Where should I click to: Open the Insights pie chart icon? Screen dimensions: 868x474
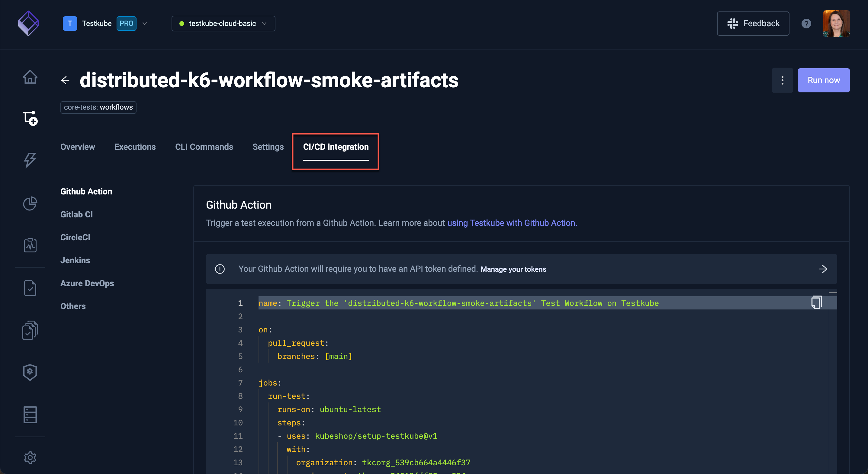(30, 203)
